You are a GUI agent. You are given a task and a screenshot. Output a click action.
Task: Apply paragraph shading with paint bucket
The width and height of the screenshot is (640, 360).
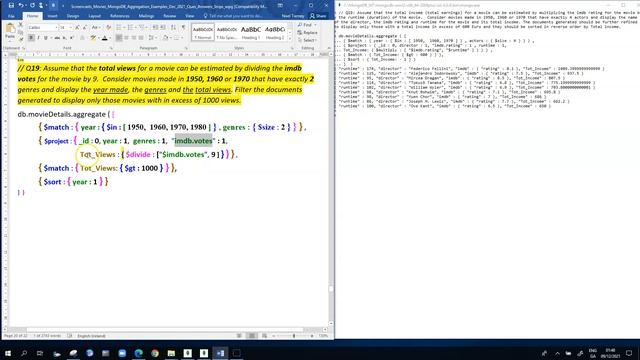tap(166, 38)
